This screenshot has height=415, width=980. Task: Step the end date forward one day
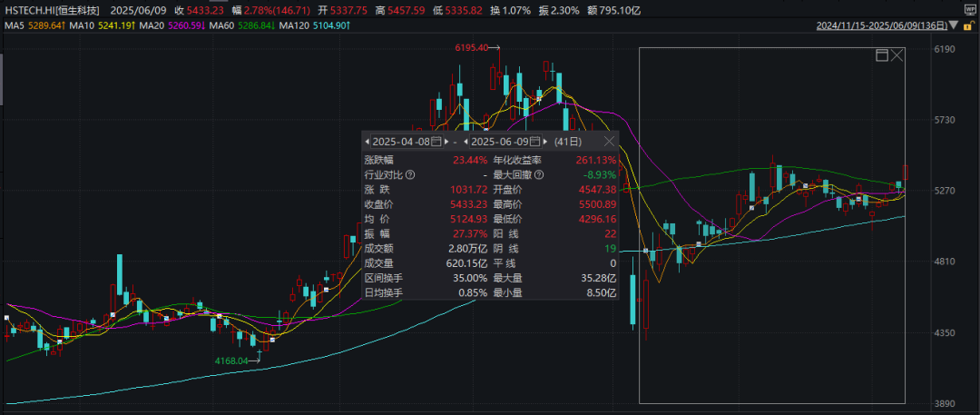(x=545, y=142)
